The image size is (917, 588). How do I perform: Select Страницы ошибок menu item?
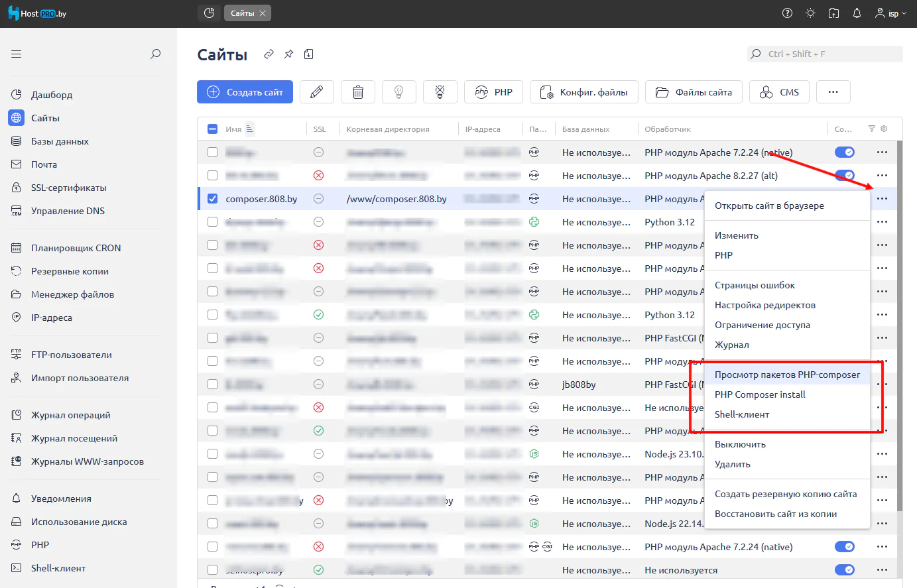[787, 285]
